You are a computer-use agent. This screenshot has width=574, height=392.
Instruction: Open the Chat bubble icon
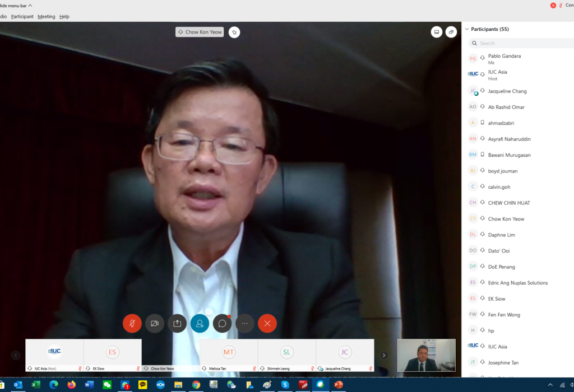(x=222, y=323)
